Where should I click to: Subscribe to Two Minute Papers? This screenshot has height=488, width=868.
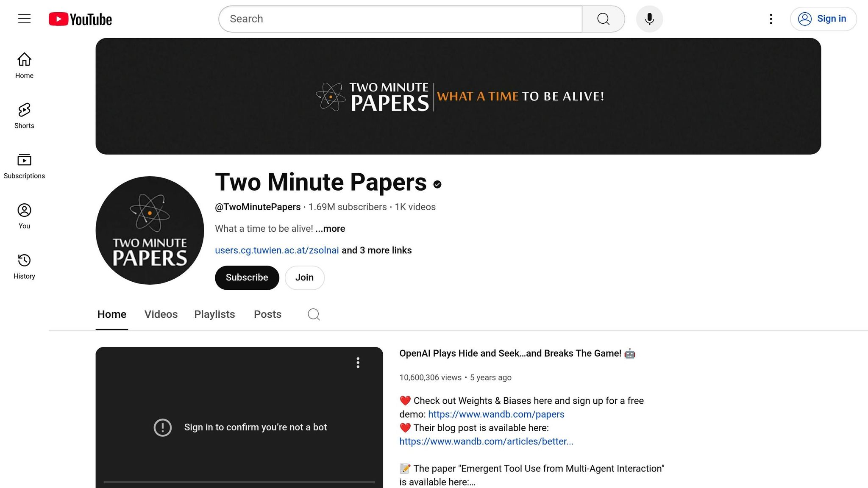247,277
